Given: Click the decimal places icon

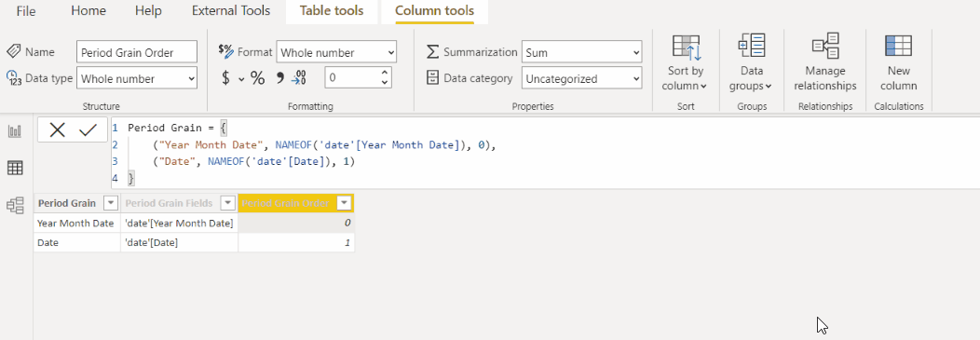Looking at the screenshot, I should pyautogui.click(x=300, y=77).
